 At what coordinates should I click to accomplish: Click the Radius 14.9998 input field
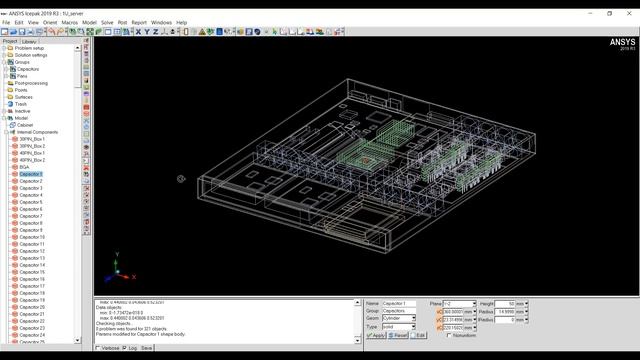pyautogui.click(x=505, y=312)
